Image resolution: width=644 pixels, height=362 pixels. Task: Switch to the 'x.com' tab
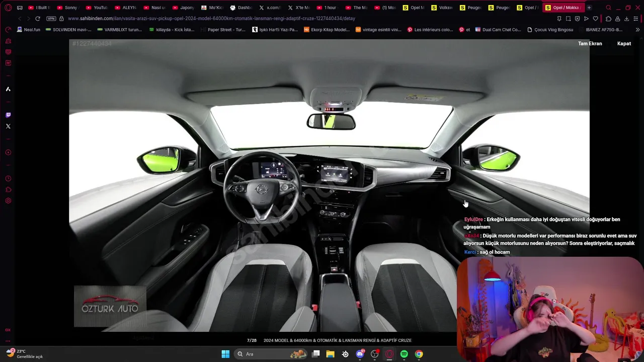click(x=270, y=8)
